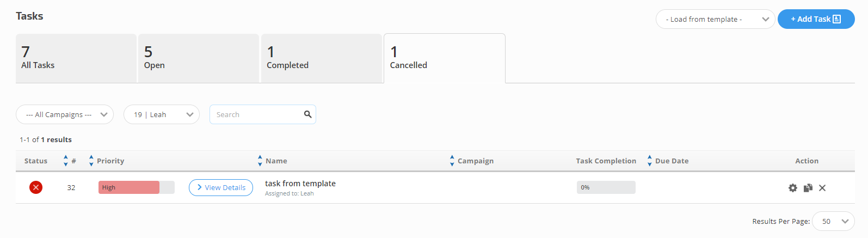This screenshot has height=238, width=868.
Task: Click the search magnifier icon
Action: tap(307, 114)
